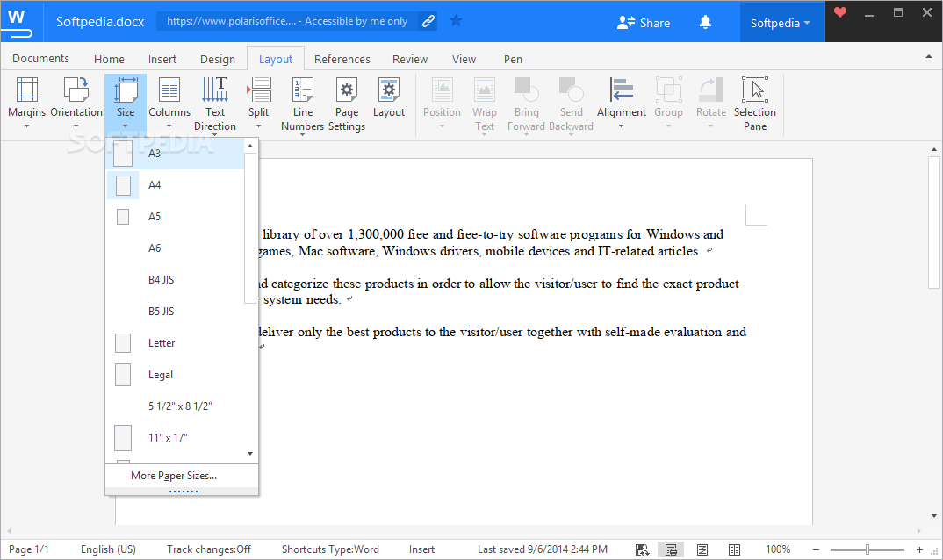943x560 pixels.
Task: Switch to the Design tab
Action: point(218,59)
